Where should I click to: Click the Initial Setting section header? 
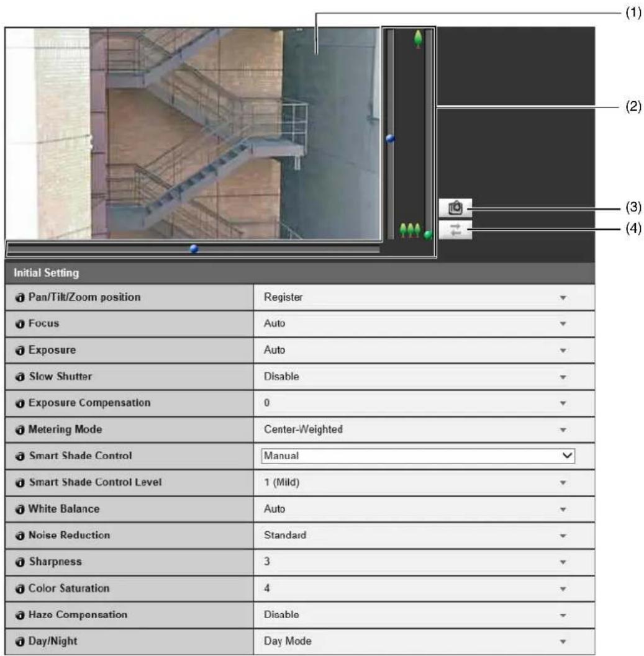(300, 273)
